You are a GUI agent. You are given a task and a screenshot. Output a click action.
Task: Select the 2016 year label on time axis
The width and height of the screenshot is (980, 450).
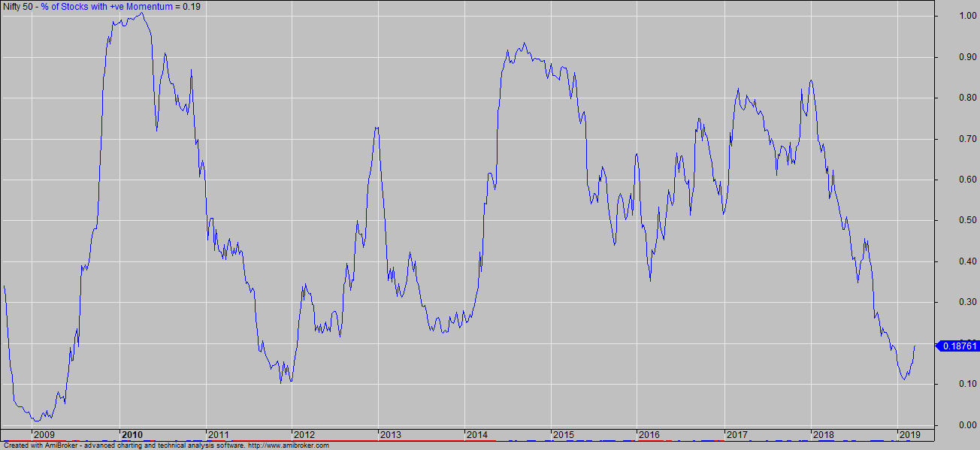pyautogui.click(x=649, y=434)
